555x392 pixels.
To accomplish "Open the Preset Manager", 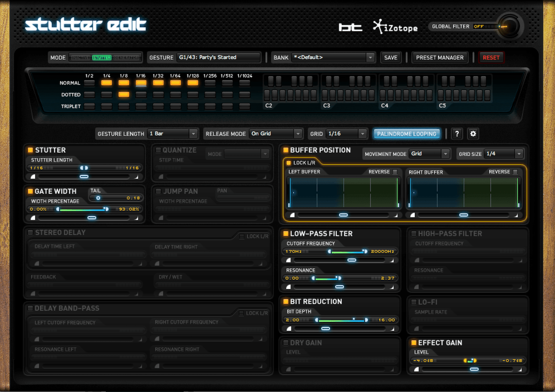I will tap(440, 57).
